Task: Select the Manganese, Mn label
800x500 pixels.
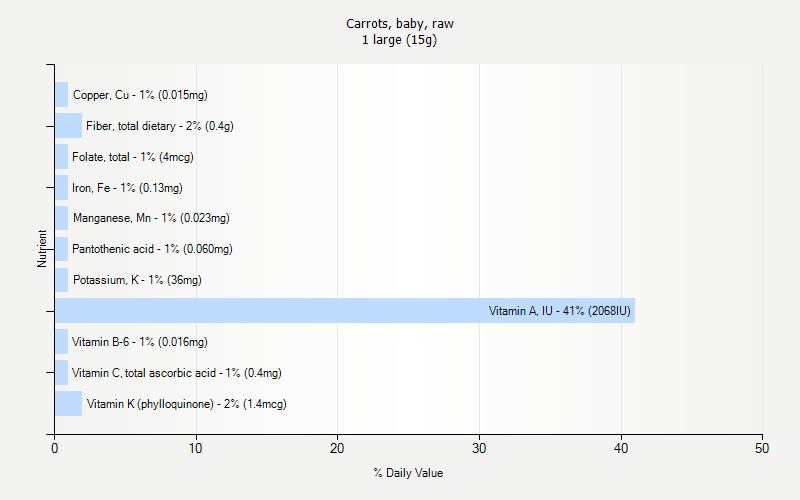Action: point(151,218)
